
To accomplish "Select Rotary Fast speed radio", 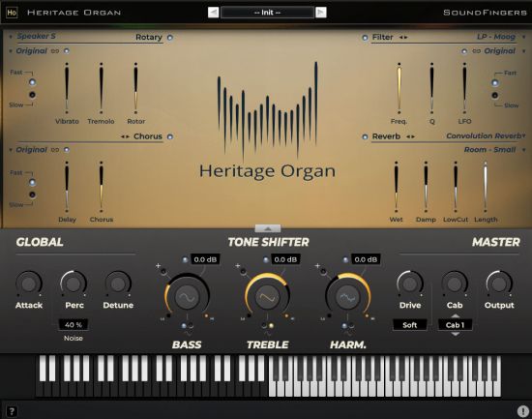I will coord(32,82).
